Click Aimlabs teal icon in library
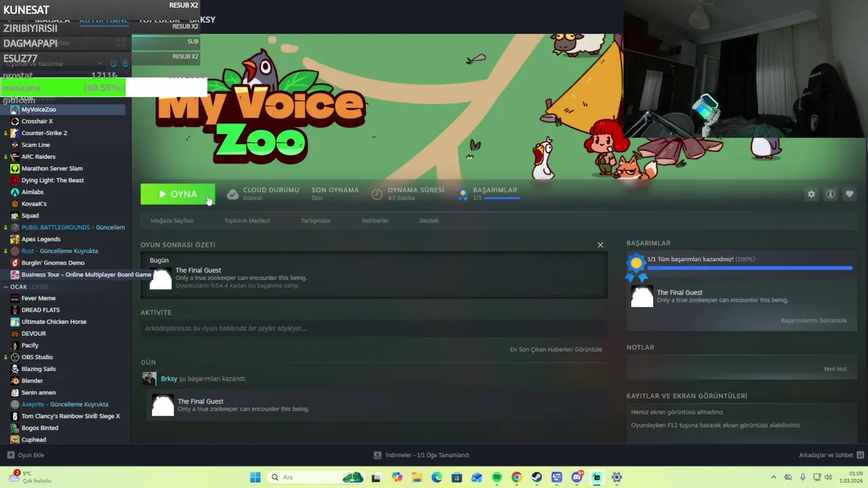This screenshot has width=868, height=488. coord(15,192)
